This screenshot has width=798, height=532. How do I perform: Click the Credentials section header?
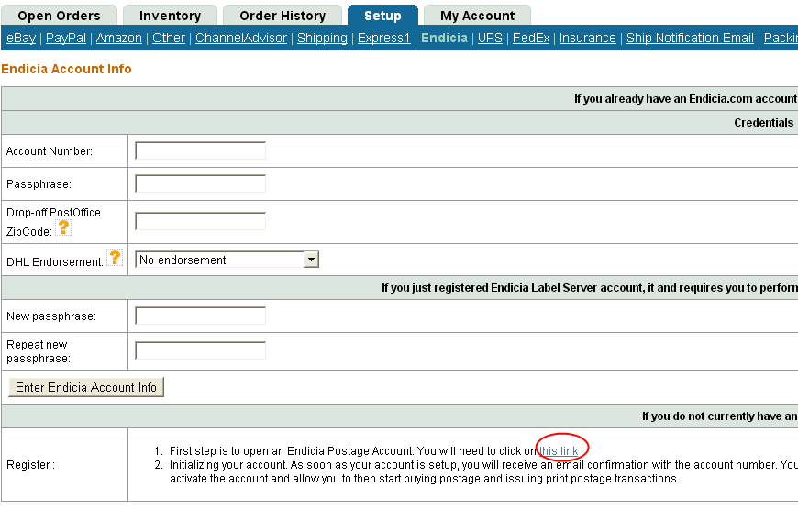point(763,123)
